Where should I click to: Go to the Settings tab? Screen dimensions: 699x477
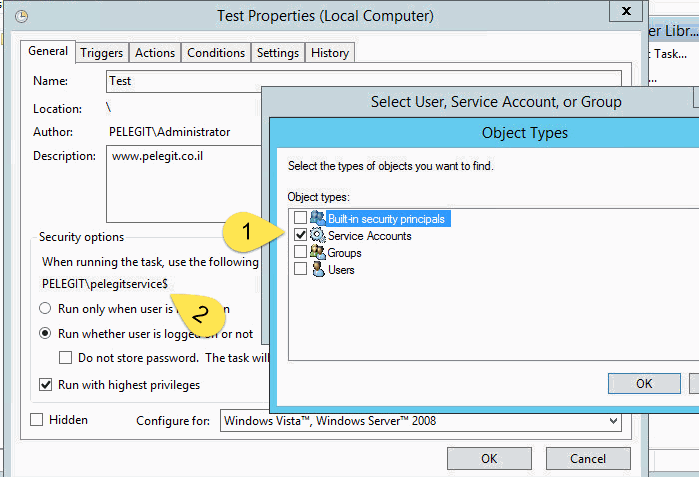click(x=278, y=53)
